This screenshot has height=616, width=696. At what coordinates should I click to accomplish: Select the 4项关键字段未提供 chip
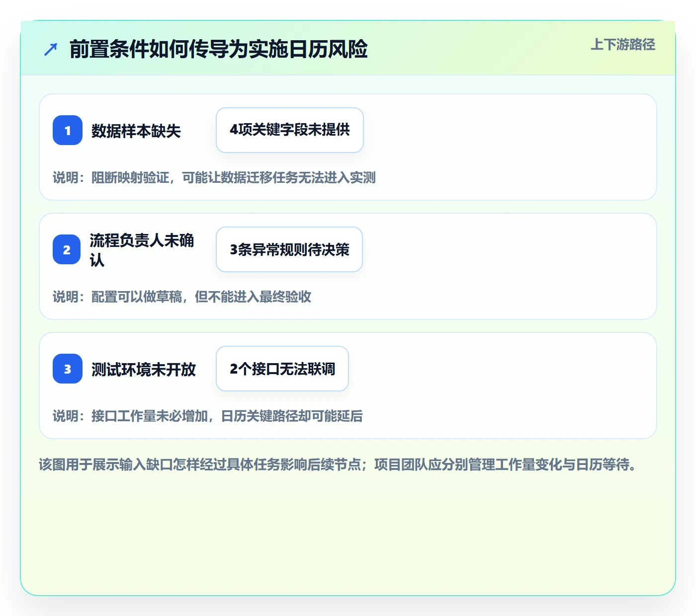click(290, 130)
